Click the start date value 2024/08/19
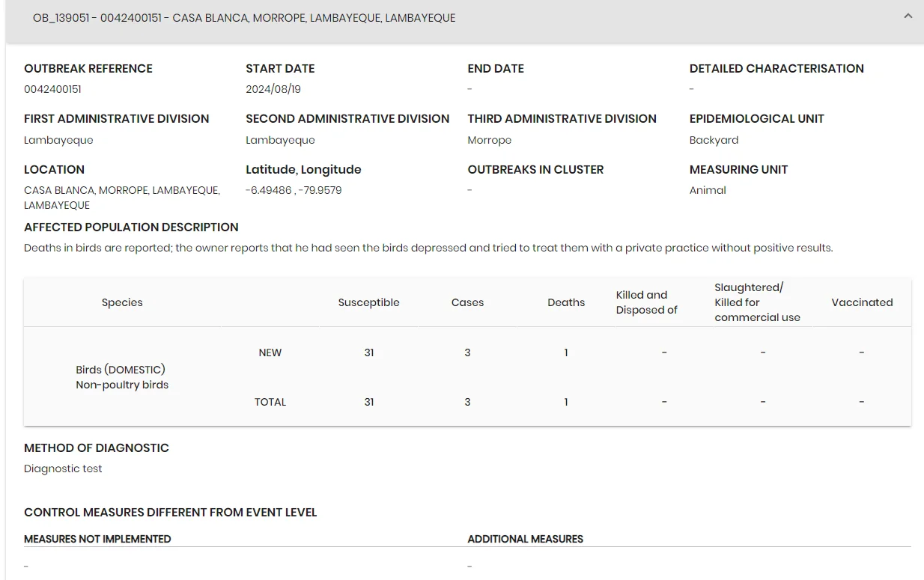Screen dimensions: 924x580 (273, 89)
